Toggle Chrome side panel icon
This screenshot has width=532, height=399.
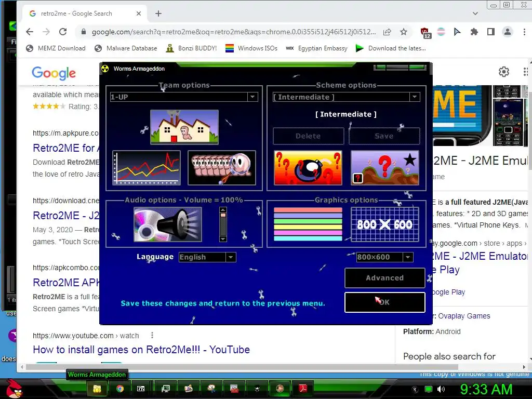pyautogui.click(x=490, y=32)
